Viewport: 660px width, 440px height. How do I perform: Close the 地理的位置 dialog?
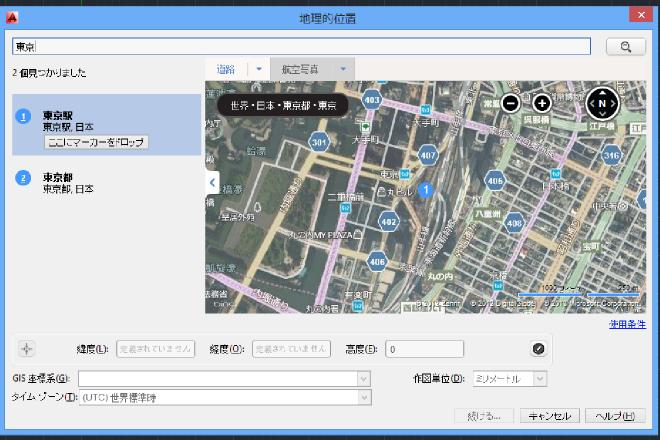641,15
